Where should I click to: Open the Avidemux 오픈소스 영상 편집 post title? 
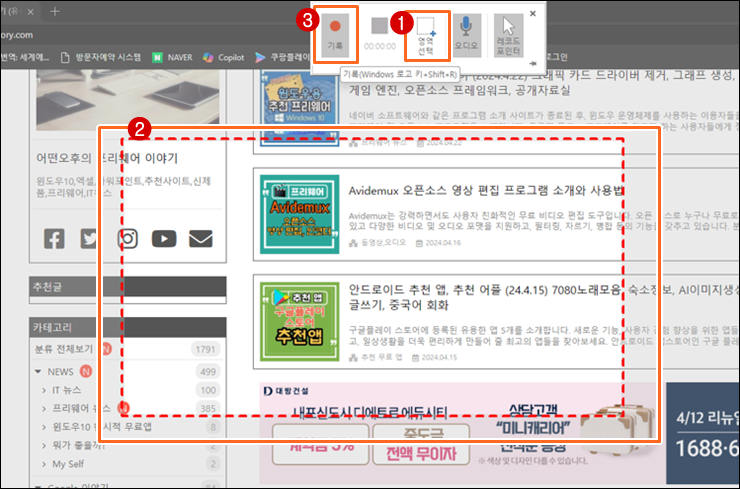click(486, 191)
